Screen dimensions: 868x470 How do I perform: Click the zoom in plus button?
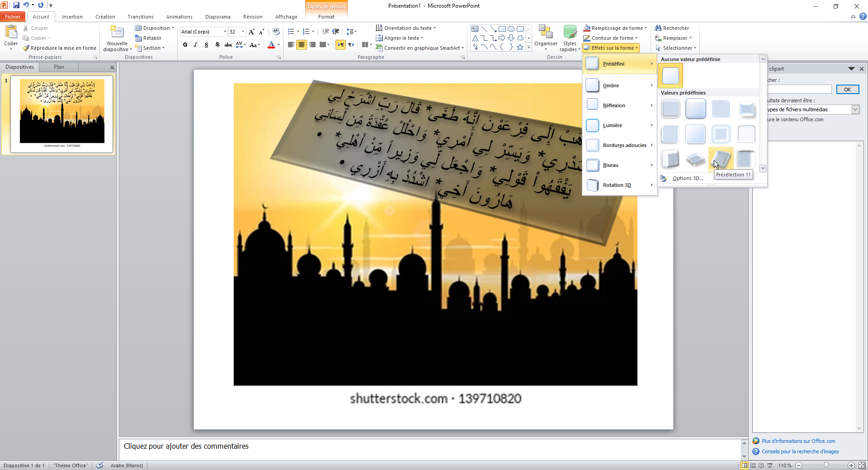[x=851, y=465]
